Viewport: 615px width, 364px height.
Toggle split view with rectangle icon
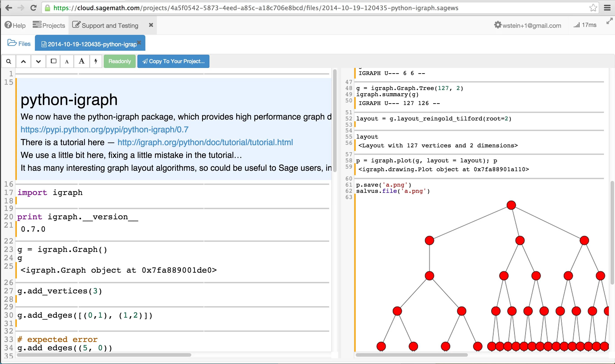[53, 61]
